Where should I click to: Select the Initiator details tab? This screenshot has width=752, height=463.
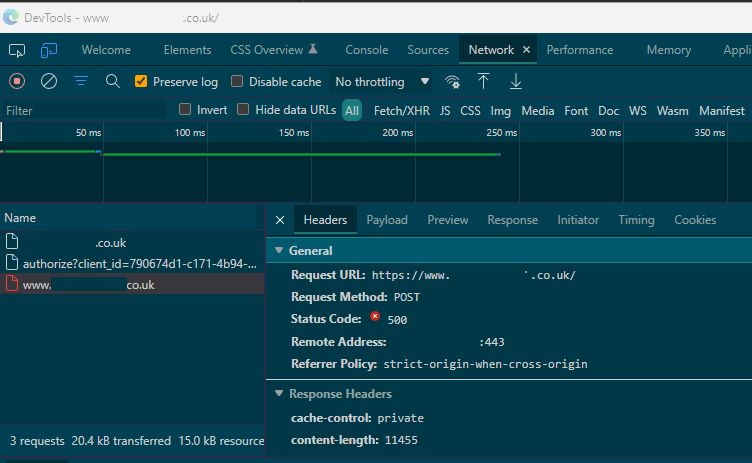pyautogui.click(x=578, y=220)
